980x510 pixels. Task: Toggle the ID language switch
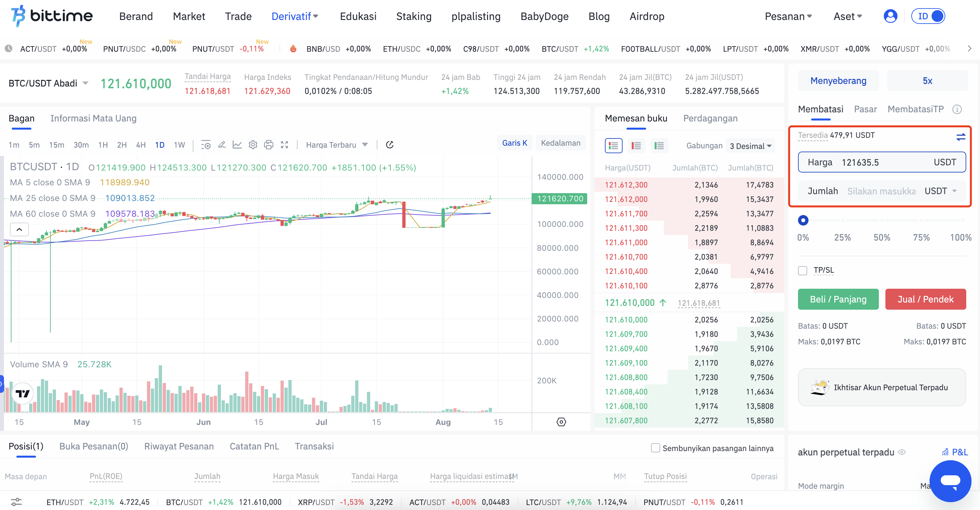(x=928, y=16)
